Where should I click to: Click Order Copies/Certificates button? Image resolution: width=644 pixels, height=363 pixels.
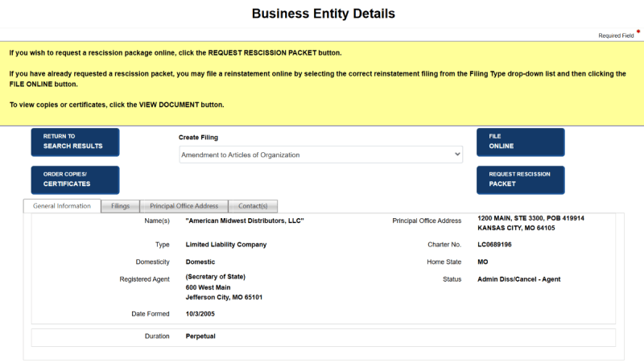pos(75,179)
